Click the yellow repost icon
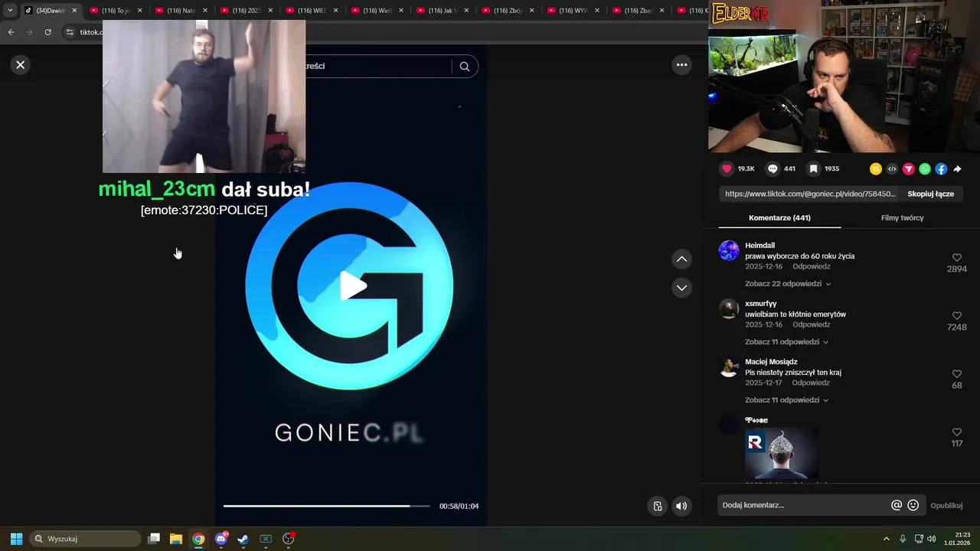Viewport: 980px width, 551px height. tap(876, 169)
